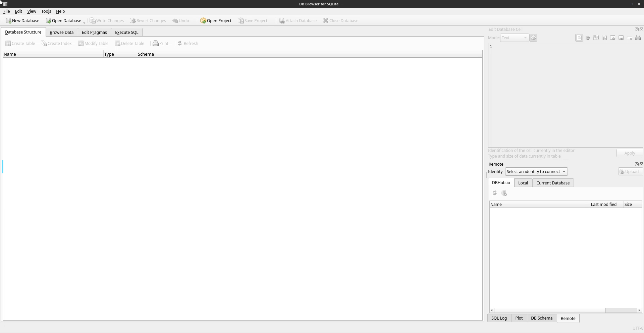The height and width of the screenshot is (333, 644).
Task: Show the SQL Log bottom tab
Action: (499, 318)
